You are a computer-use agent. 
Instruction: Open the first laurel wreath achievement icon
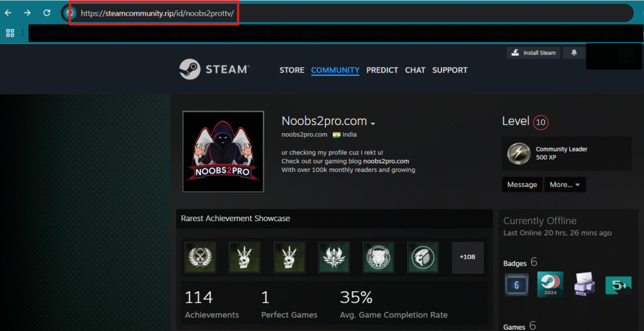click(200, 257)
